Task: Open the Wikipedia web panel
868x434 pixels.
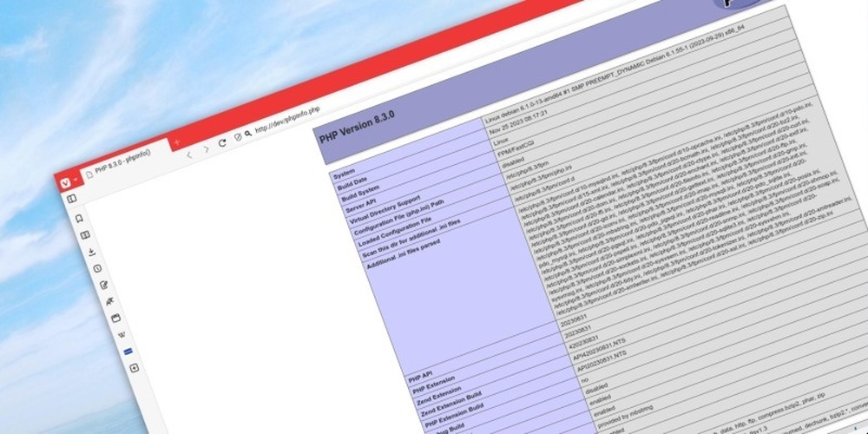Action: pyautogui.click(x=122, y=334)
